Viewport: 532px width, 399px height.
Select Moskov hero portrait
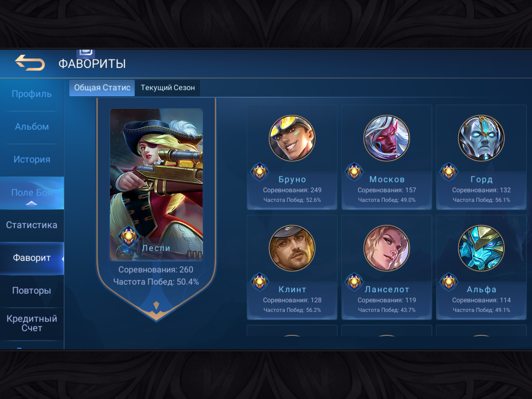click(387, 138)
